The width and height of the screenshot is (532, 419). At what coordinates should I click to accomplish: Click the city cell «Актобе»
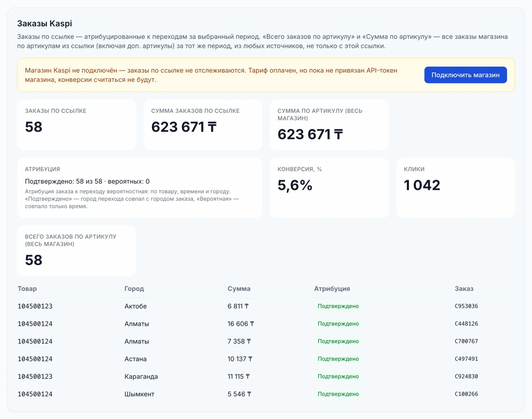(136, 306)
